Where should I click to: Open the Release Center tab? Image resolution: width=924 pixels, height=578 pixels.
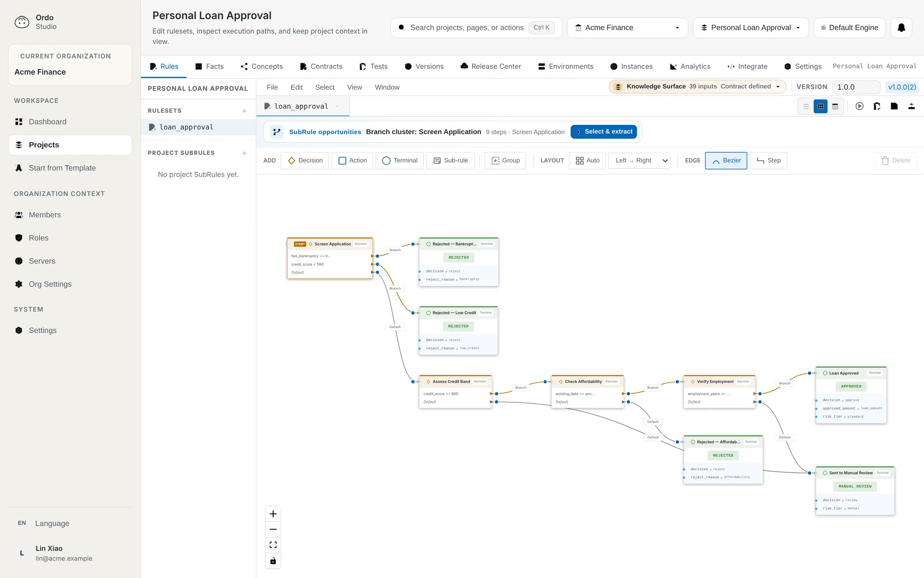[491, 67]
